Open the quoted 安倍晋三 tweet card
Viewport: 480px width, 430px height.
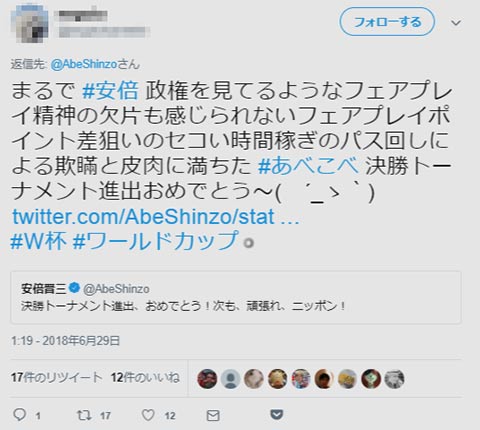click(236, 297)
